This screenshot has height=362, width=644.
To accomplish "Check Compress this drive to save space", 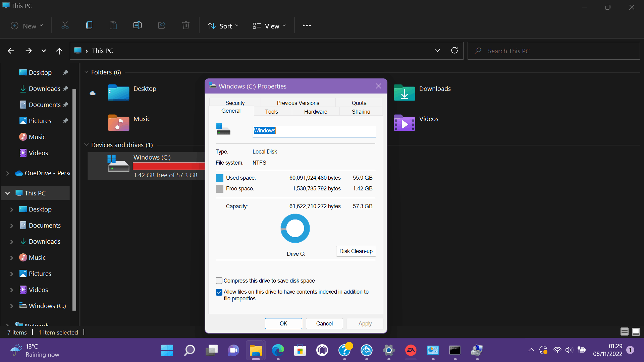I will tap(219, 281).
